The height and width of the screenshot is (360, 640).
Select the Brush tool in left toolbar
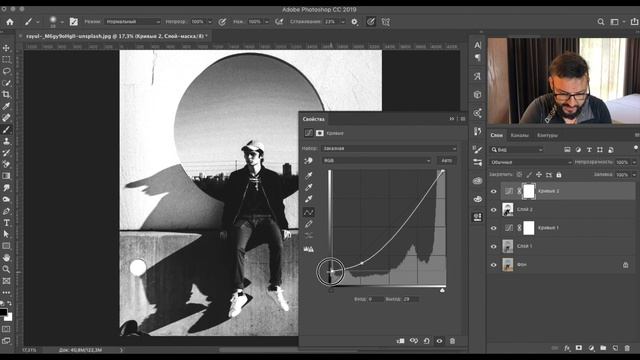[x=6, y=130]
